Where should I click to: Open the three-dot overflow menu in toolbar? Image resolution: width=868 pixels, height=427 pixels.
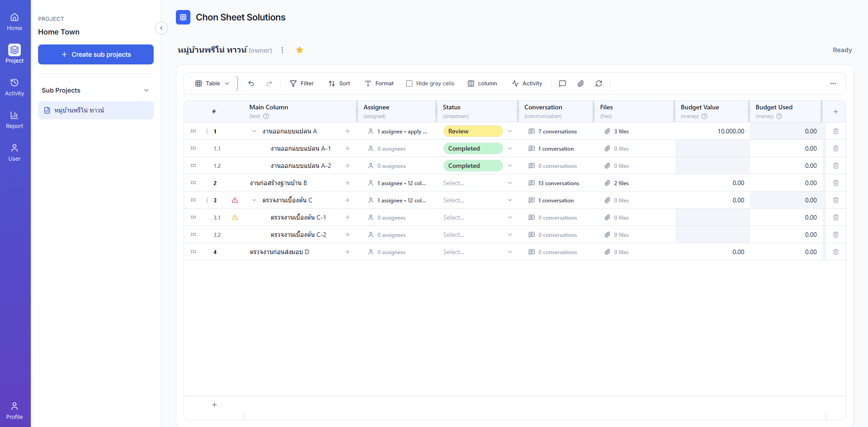(833, 83)
